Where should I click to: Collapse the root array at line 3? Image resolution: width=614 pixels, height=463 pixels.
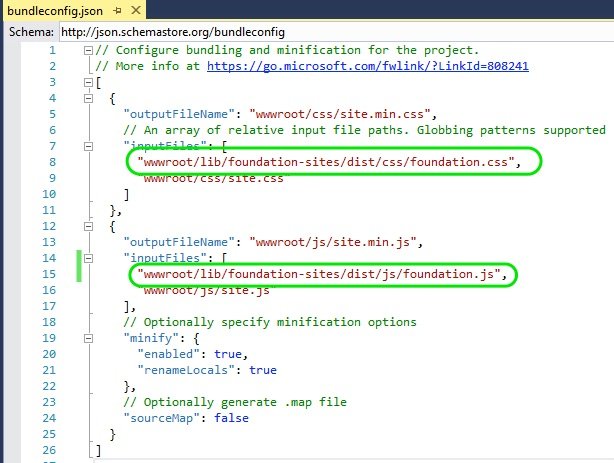pyautogui.click(x=88, y=82)
